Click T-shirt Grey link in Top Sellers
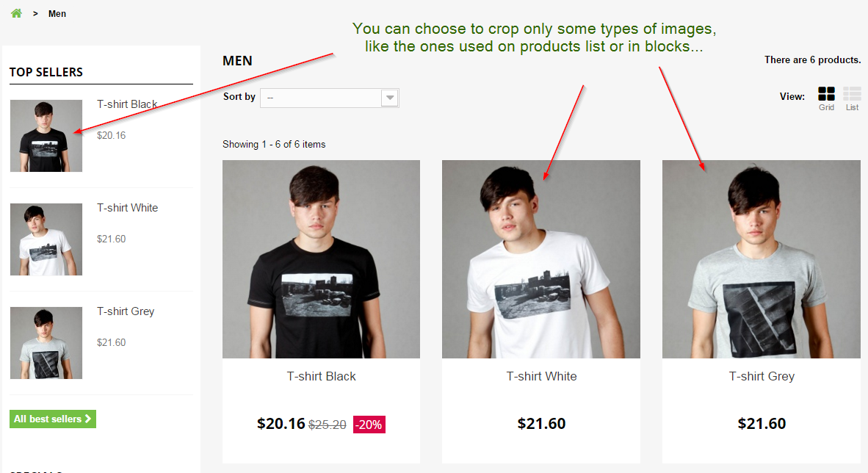Image resolution: width=868 pixels, height=473 pixels. pos(126,311)
